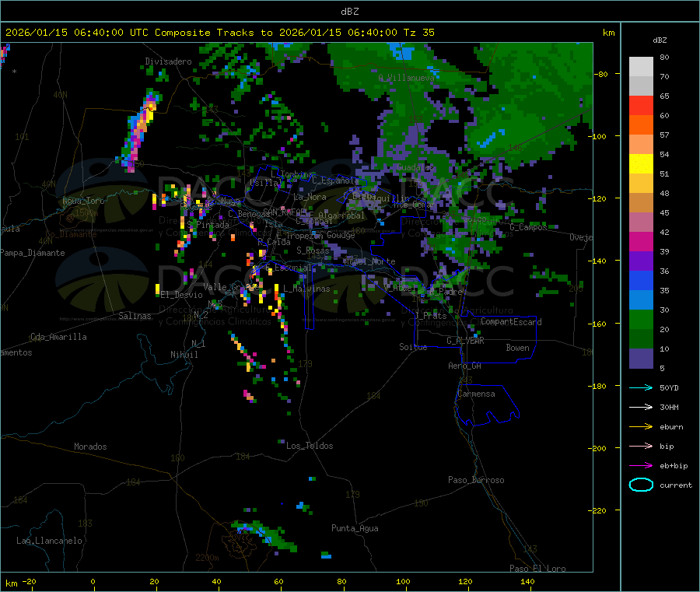Screen dimensions: 700x592
Task: Click the magenta eb+bip arrow in legend
Action: tap(641, 465)
